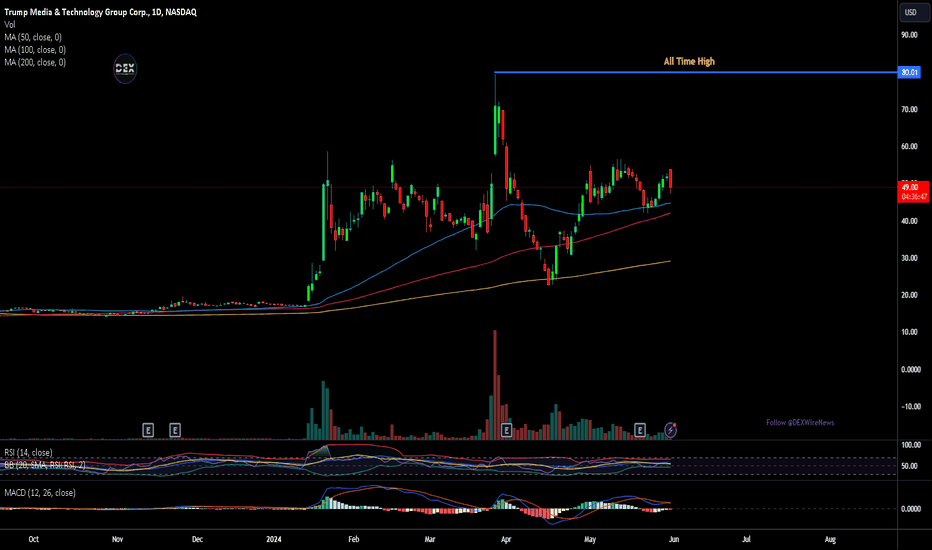Viewport: 932px width, 550px height.
Task: Click the Aug label on time axis
Action: (x=830, y=539)
